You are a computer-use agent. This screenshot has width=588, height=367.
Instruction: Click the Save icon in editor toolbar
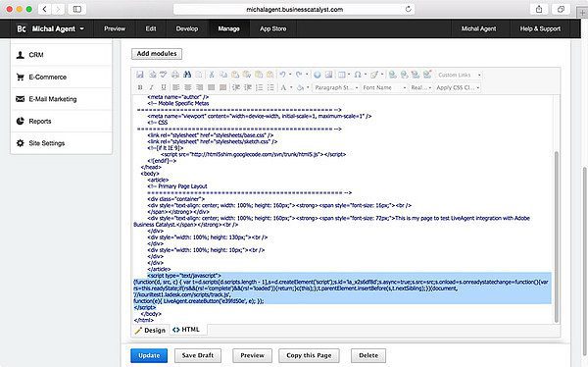[x=140, y=75]
